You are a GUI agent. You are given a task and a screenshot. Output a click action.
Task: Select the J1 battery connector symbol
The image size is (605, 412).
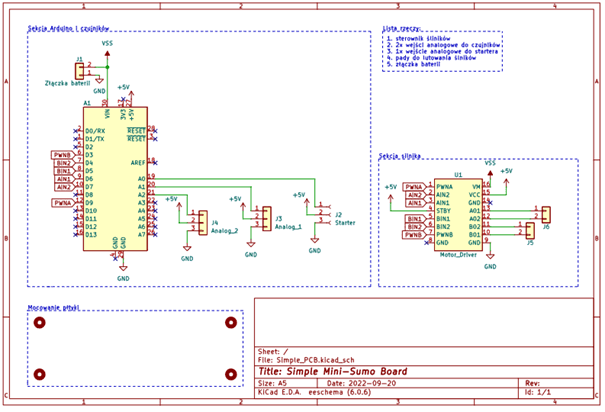tap(80, 69)
